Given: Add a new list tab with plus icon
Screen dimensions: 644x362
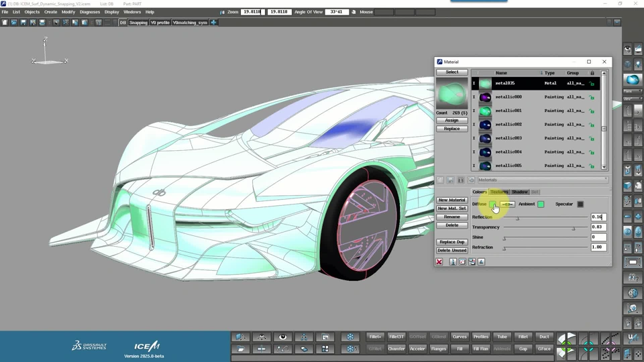Looking at the screenshot, I should 213,23.
